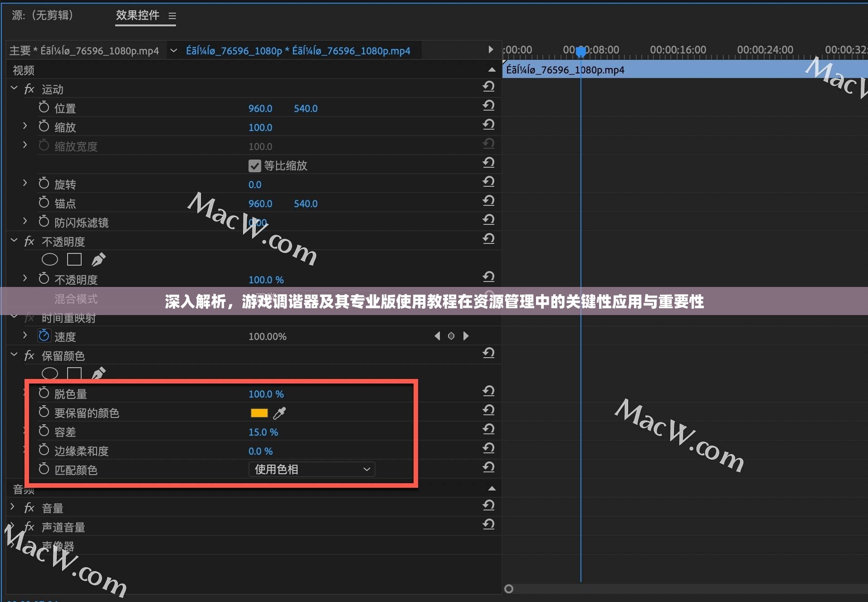Select the pen mask tool under 不透明度

point(98,260)
